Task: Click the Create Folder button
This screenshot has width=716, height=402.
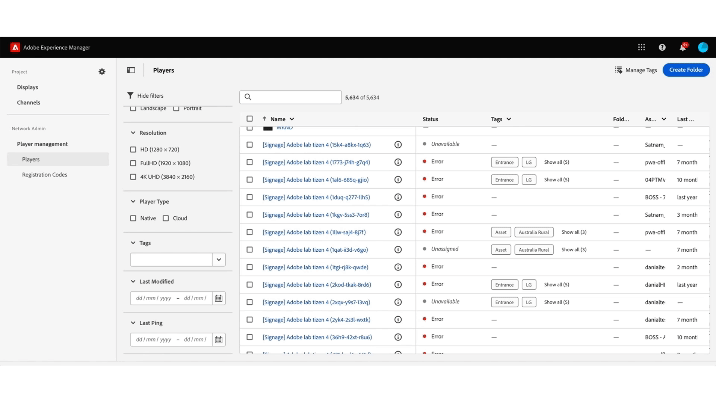Action: point(686,70)
